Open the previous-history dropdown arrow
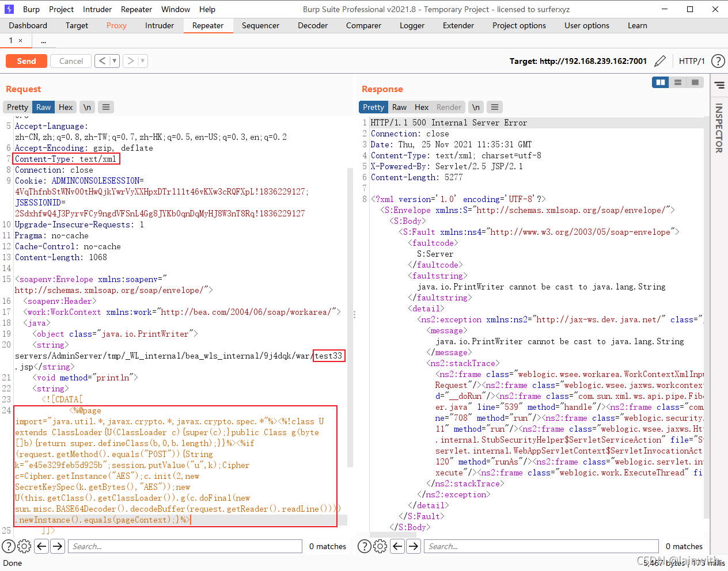728x571 pixels. coord(114,60)
